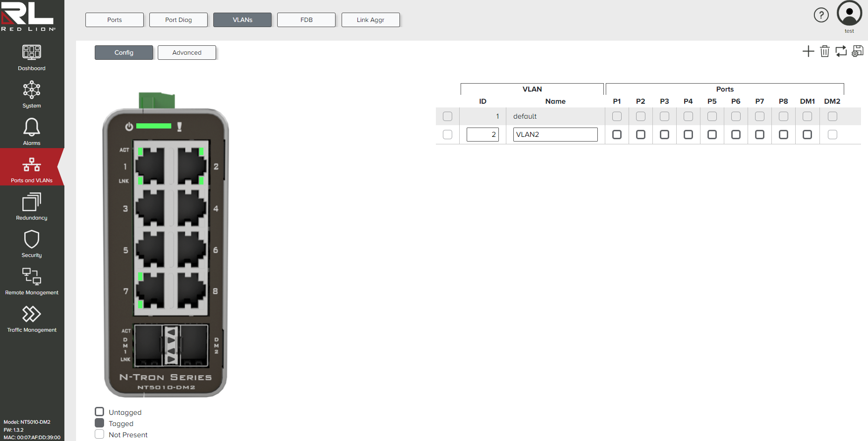
Task: Open the Security shield icon
Action: [x=32, y=239]
